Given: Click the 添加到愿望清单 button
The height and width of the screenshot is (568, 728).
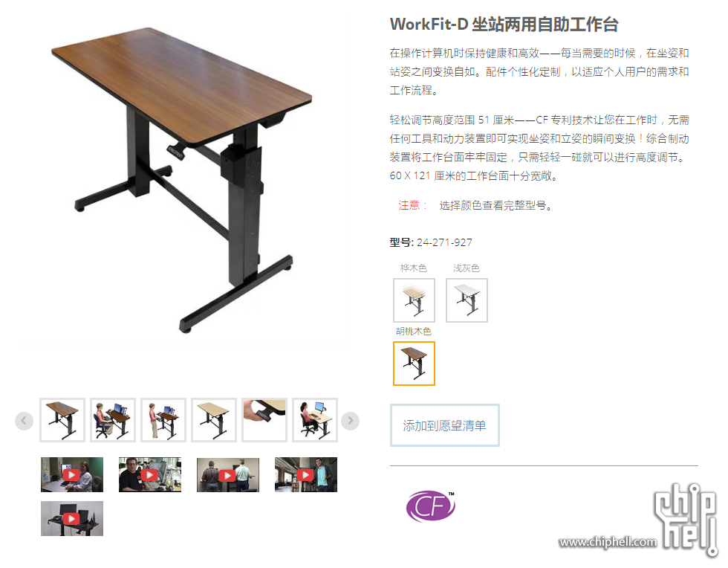Looking at the screenshot, I should (x=445, y=425).
